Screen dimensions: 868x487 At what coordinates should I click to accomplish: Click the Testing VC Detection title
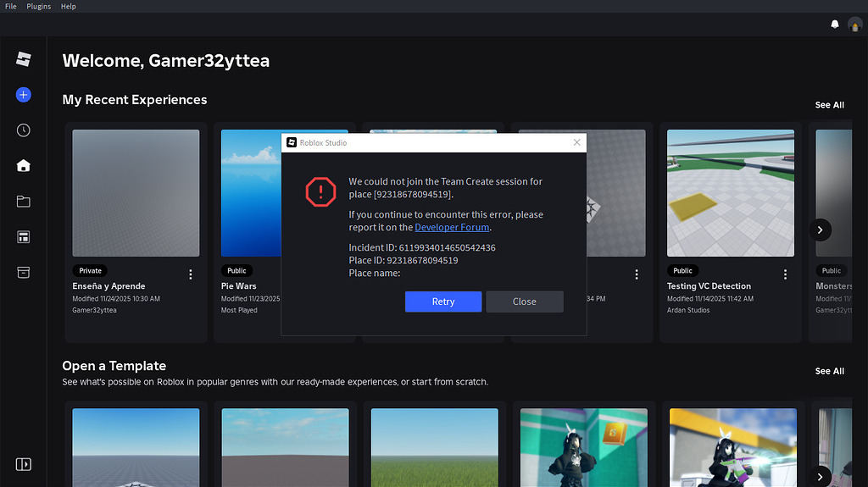tap(709, 286)
